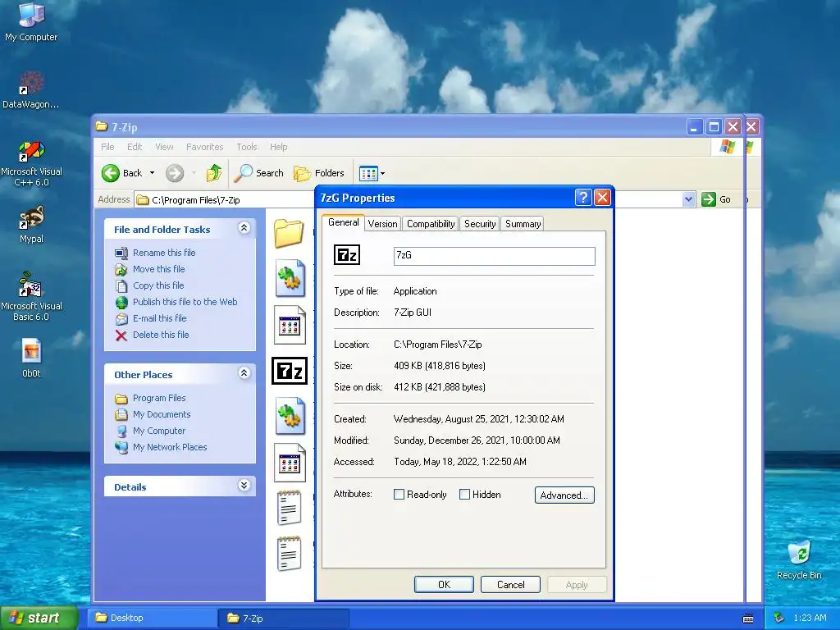Go to My Network Places link

(x=170, y=447)
